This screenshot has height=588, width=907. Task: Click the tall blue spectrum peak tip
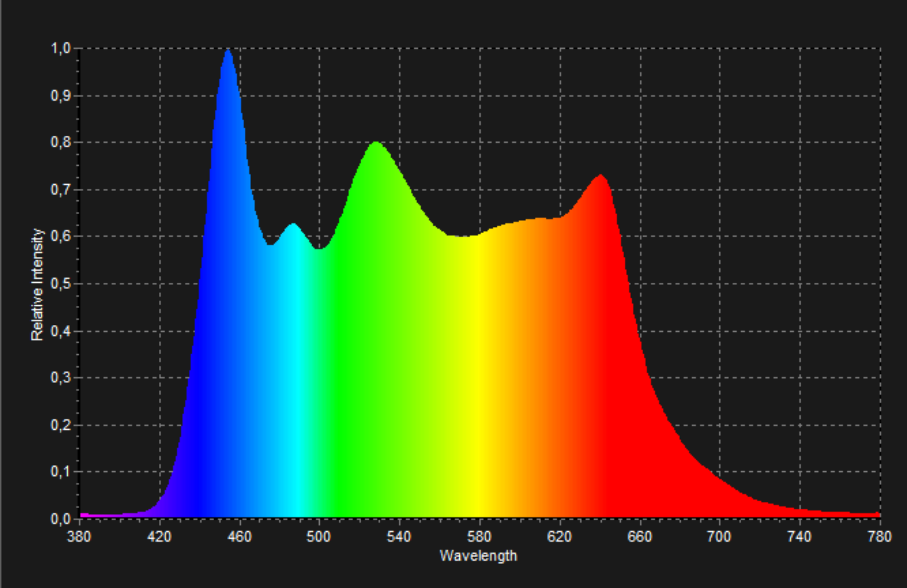pyautogui.click(x=228, y=51)
